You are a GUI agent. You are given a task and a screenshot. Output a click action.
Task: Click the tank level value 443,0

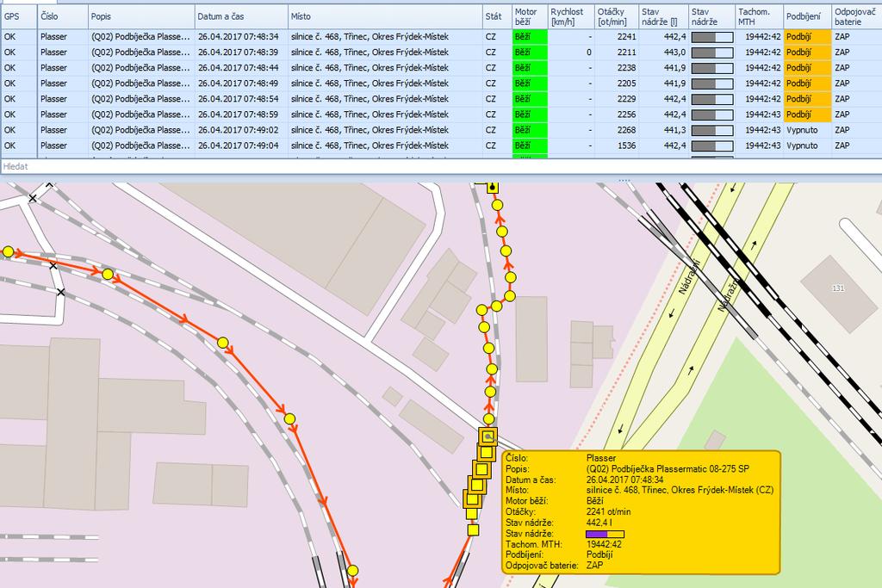tap(674, 53)
